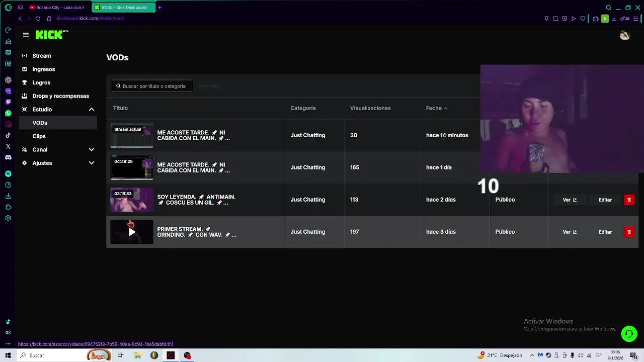This screenshot has height=362, width=644.
Task: Click the SOY LEYENDA VOD title
Action: pyautogui.click(x=196, y=200)
